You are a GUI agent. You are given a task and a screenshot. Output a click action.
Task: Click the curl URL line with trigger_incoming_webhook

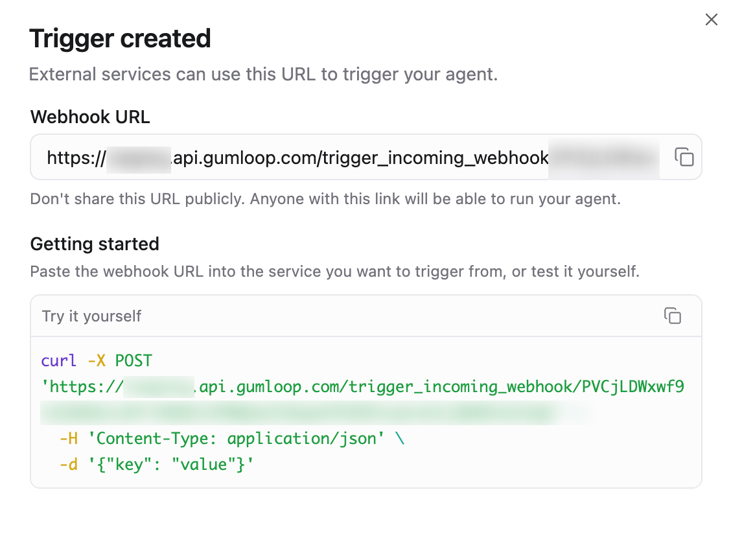(x=363, y=386)
